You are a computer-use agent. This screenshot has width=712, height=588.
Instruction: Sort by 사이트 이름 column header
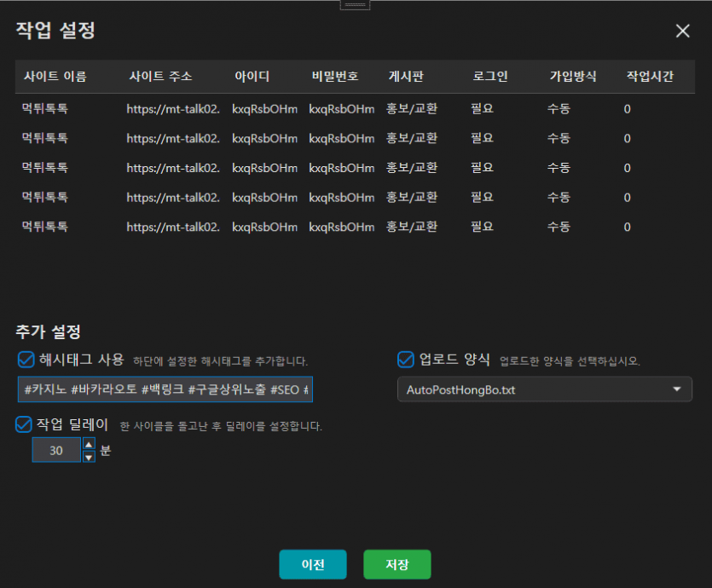[54, 77]
